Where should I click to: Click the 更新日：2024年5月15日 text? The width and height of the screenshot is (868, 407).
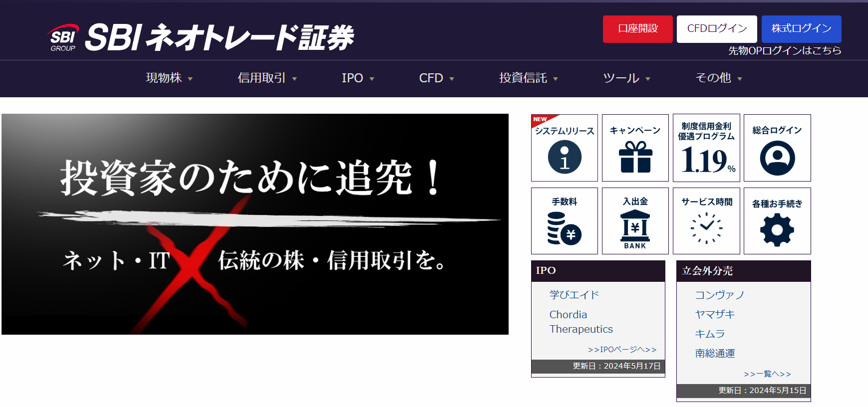click(762, 391)
